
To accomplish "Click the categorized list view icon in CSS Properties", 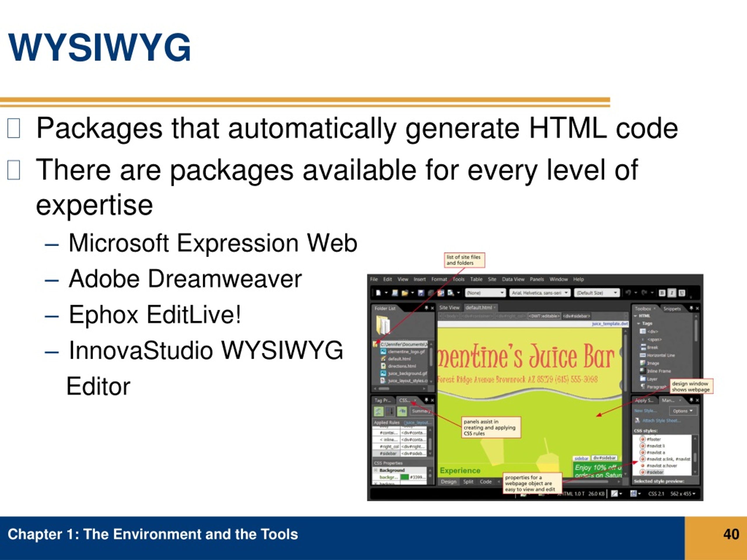I will coord(378,411).
